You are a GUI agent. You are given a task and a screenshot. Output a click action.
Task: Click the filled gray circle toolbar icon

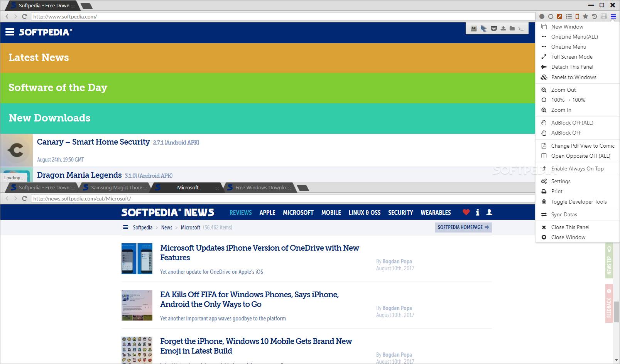click(x=542, y=17)
